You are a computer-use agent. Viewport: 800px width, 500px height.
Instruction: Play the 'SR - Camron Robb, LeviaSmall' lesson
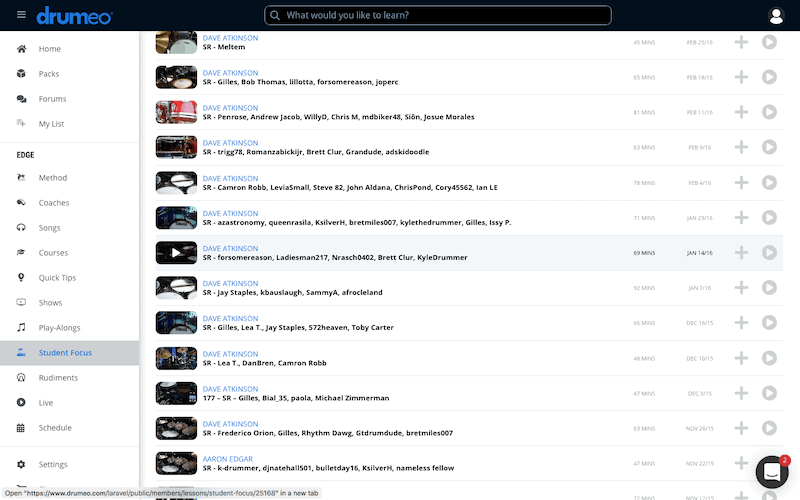769,183
